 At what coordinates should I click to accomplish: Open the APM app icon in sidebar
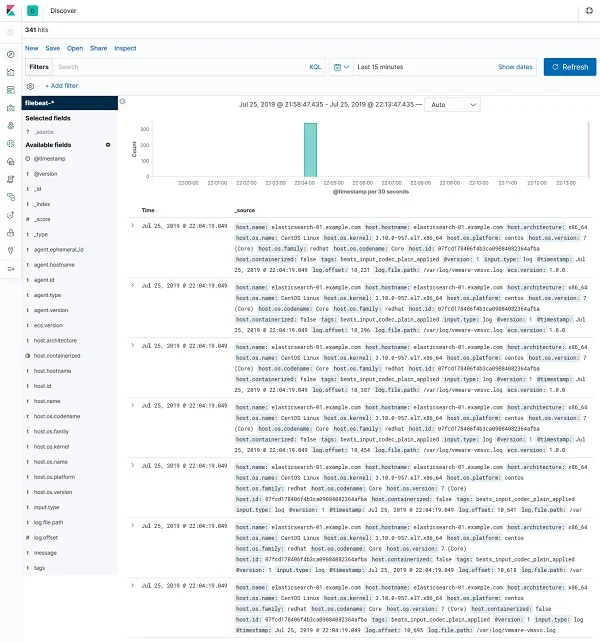pos(11,197)
